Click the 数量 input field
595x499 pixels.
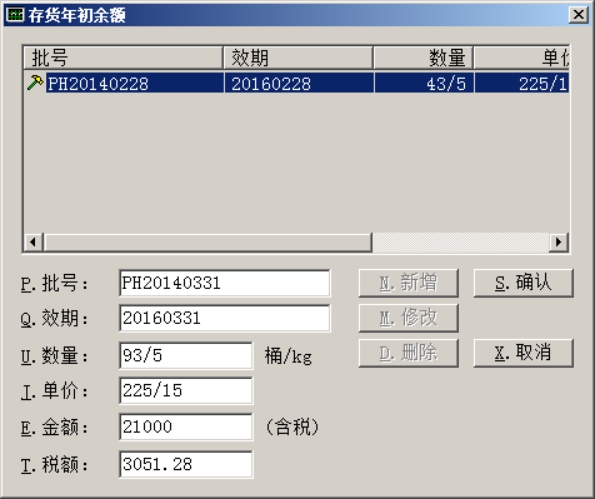tap(186, 356)
